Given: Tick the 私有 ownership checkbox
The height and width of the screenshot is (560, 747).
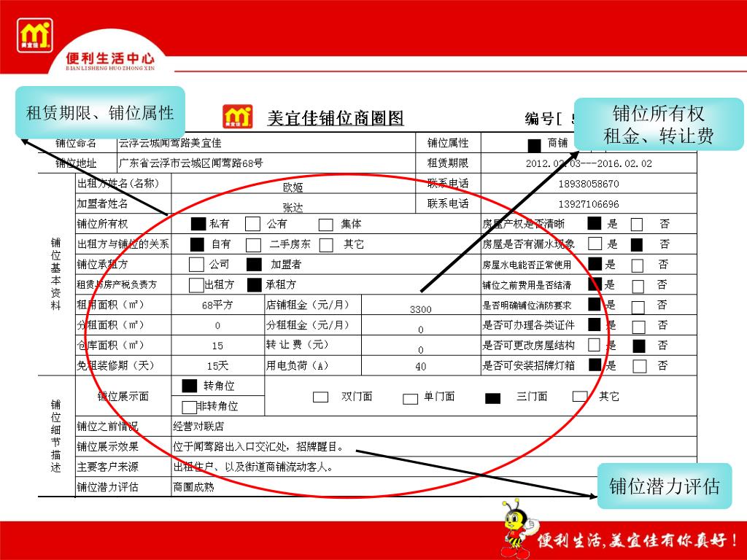Looking at the screenshot, I should [198, 224].
